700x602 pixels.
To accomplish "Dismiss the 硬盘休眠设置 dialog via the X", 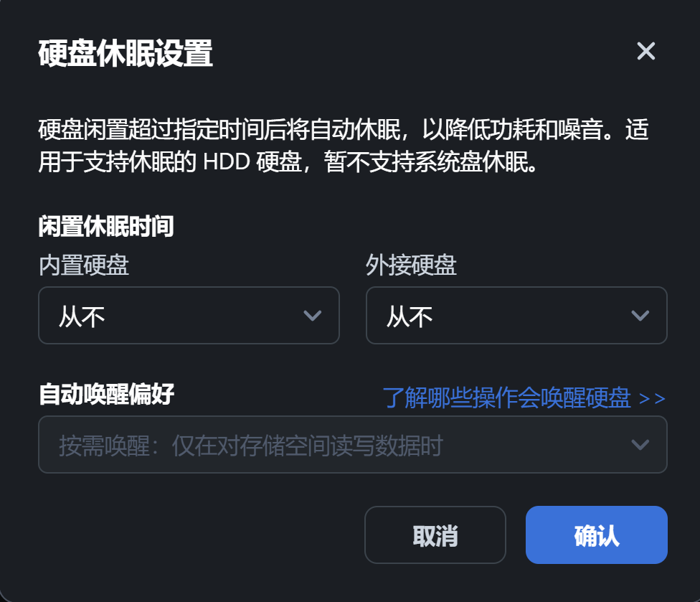I will pyautogui.click(x=645, y=51).
